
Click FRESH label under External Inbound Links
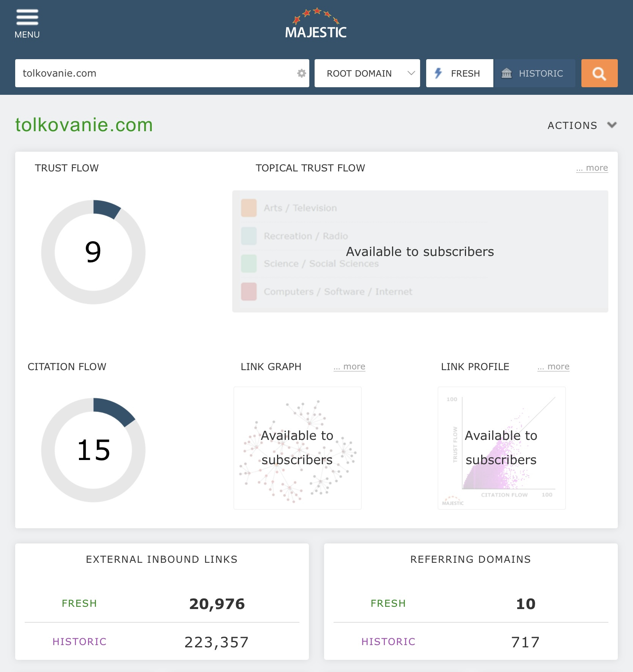79,603
